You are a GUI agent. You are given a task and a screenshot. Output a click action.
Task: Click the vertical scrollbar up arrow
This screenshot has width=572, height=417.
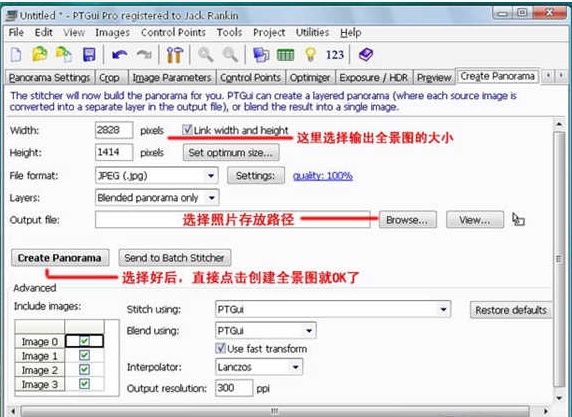point(559,124)
